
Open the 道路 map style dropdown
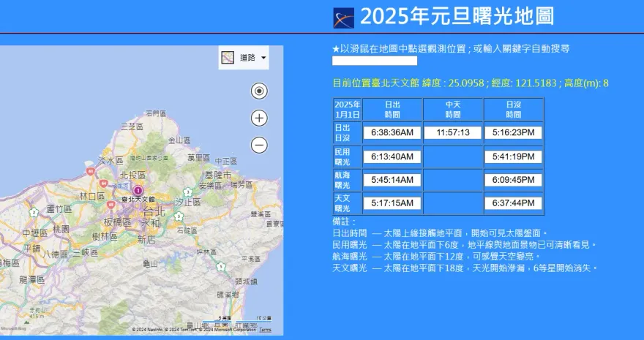coord(244,58)
